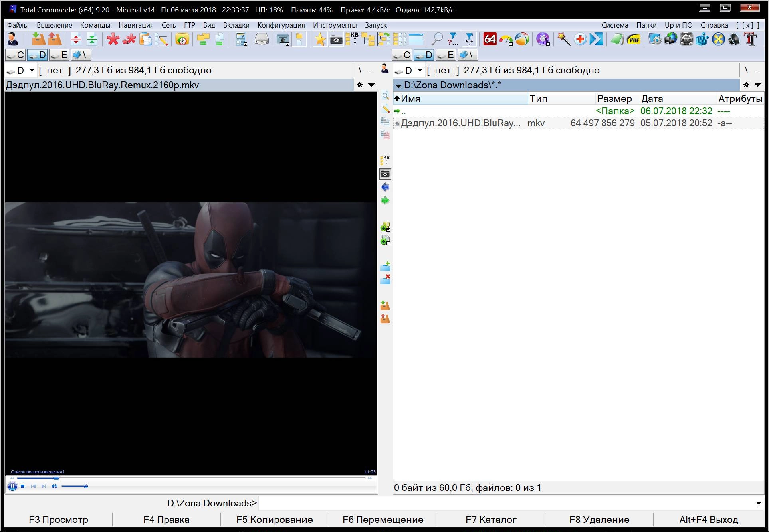Select drive E in right panel
This screenshot has height=532, width=769.
[446, 55]
